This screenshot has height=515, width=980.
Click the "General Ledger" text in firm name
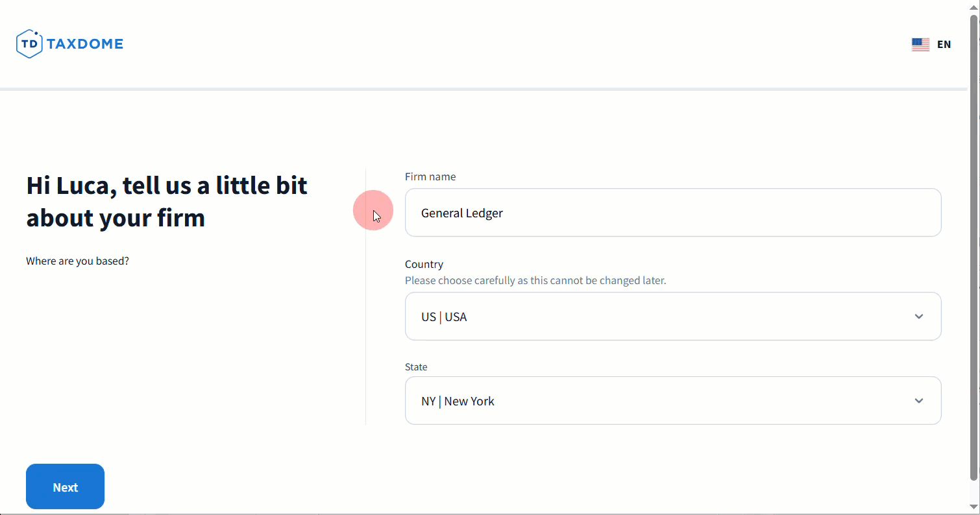[462, 213]
